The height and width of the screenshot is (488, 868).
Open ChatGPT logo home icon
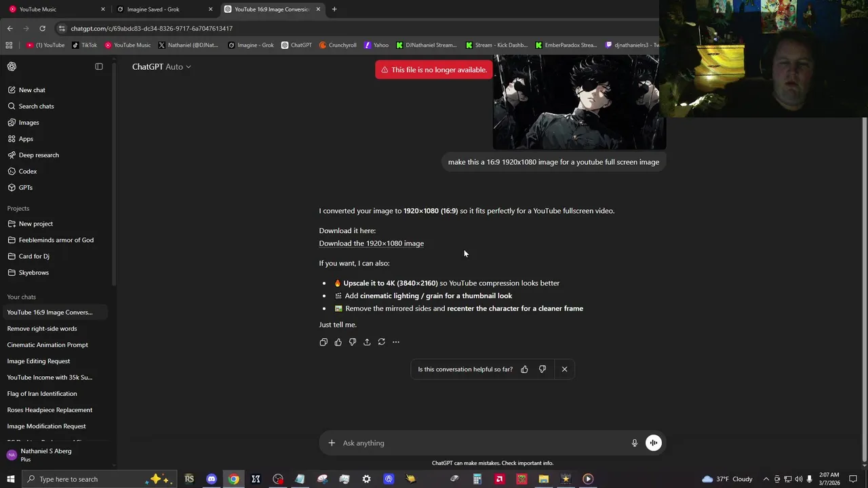coord(12,66)
